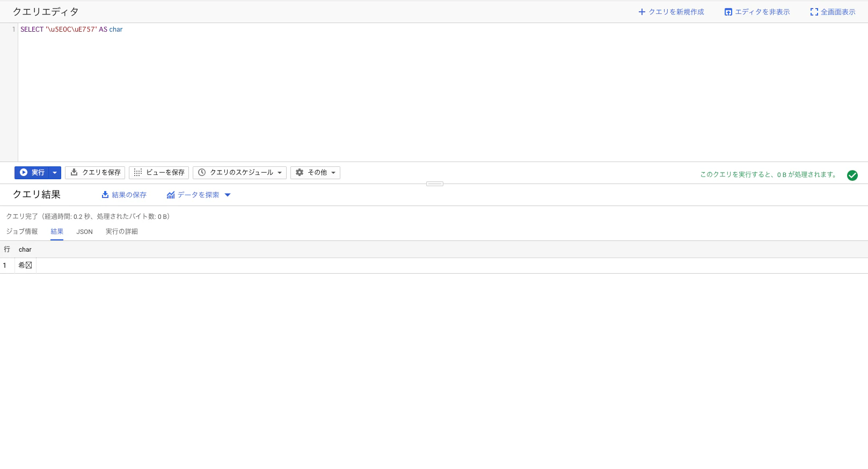Open the JSON tab
The image size is (868, 469).
(84, 232)
